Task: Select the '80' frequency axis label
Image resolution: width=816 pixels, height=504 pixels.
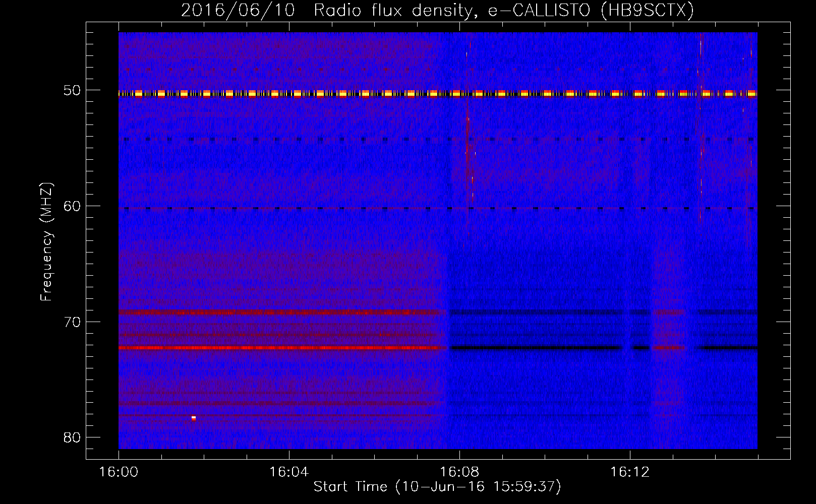Action: (x=72, y=437)
